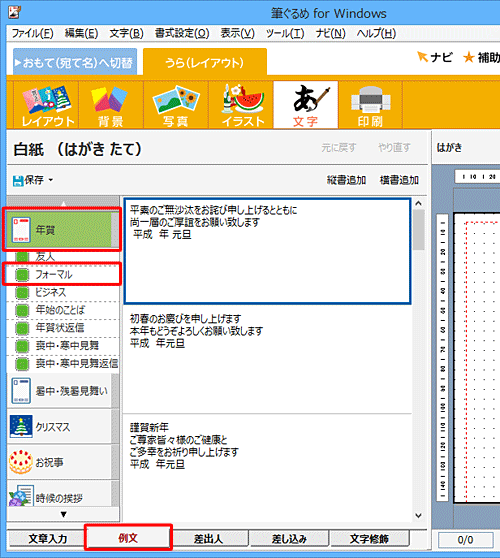
Task: Select the 謹賀新年 example text entry
Action: tap(268, 447)
